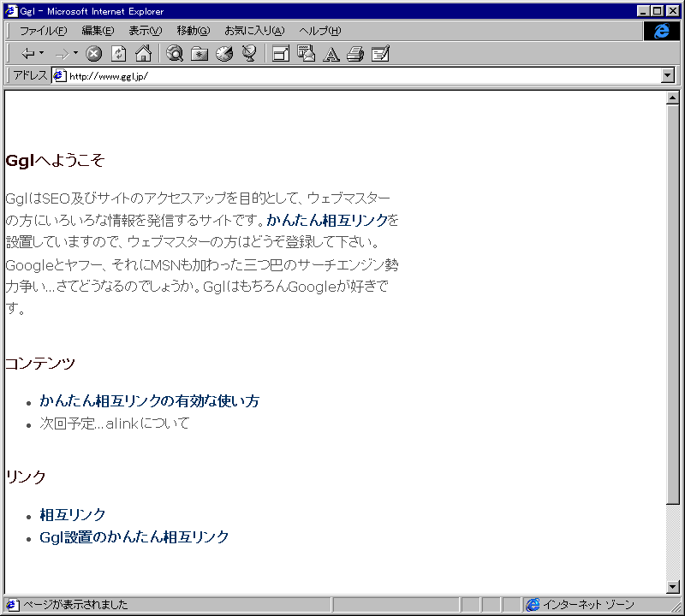Go to the Home page icon
This screenshot has height=616, width=685.
143,54
